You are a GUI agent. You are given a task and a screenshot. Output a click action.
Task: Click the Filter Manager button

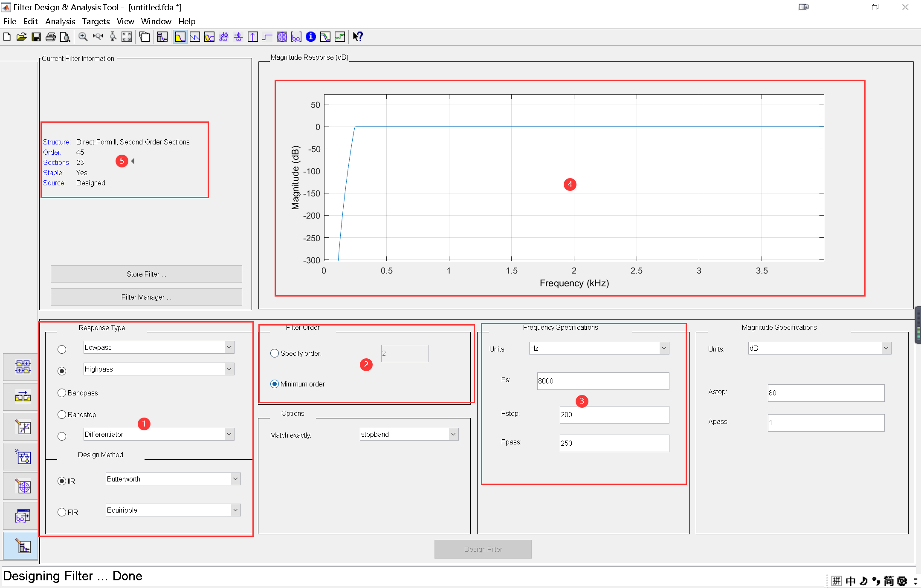click(146, 297)
